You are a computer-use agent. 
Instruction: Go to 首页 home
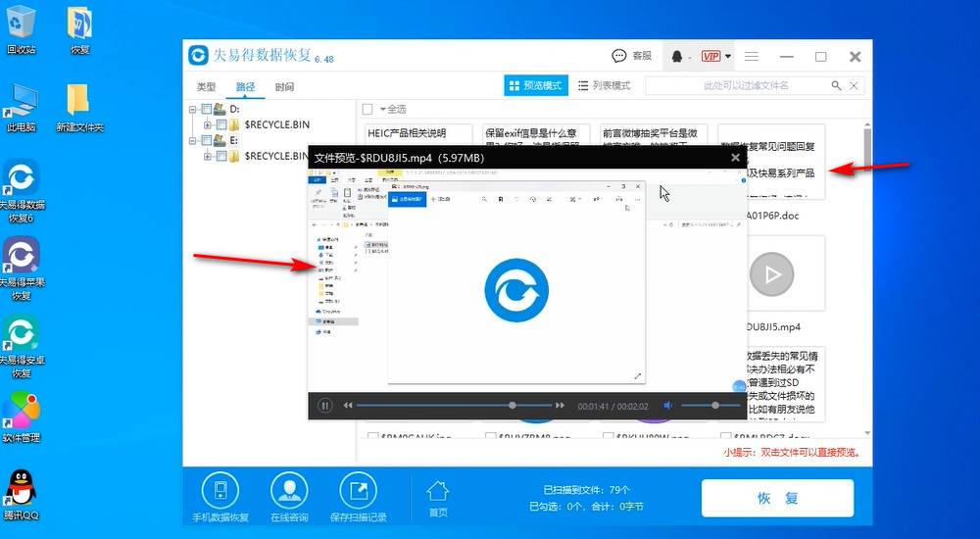coord(437,499)
